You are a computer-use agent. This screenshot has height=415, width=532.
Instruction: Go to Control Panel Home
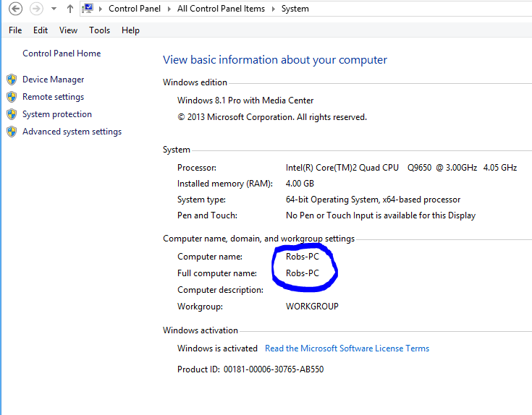coord(62,54)
